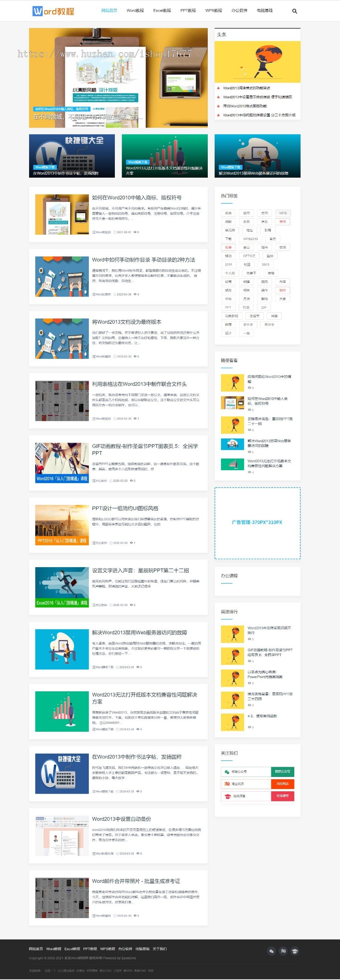Viewport: 340px width, 980px height.
Task: Click footer link 关于我们
Action: tap(159, 949)
